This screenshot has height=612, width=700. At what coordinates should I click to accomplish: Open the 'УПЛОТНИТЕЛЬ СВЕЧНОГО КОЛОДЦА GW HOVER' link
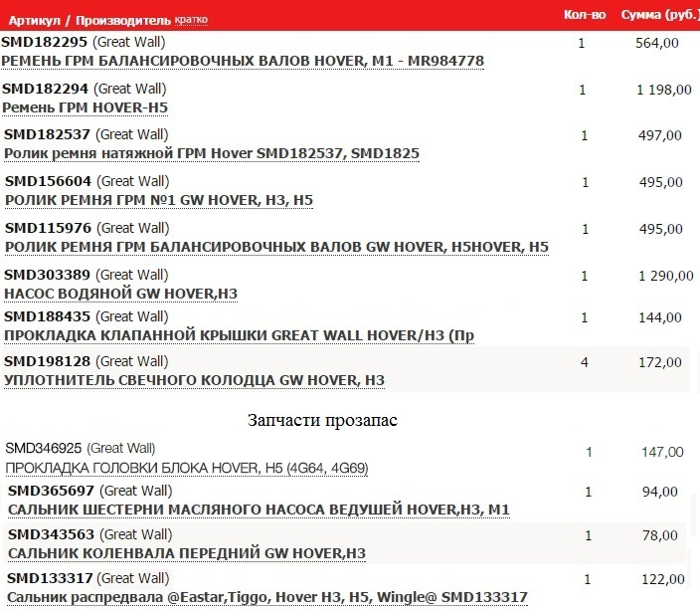coord(194,380)
